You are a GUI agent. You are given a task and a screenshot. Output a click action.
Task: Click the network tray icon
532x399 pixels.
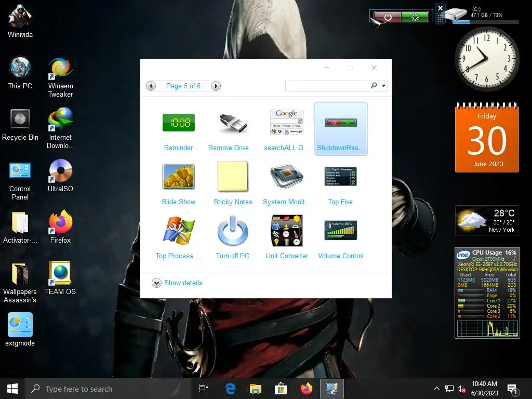coord(449,389)
